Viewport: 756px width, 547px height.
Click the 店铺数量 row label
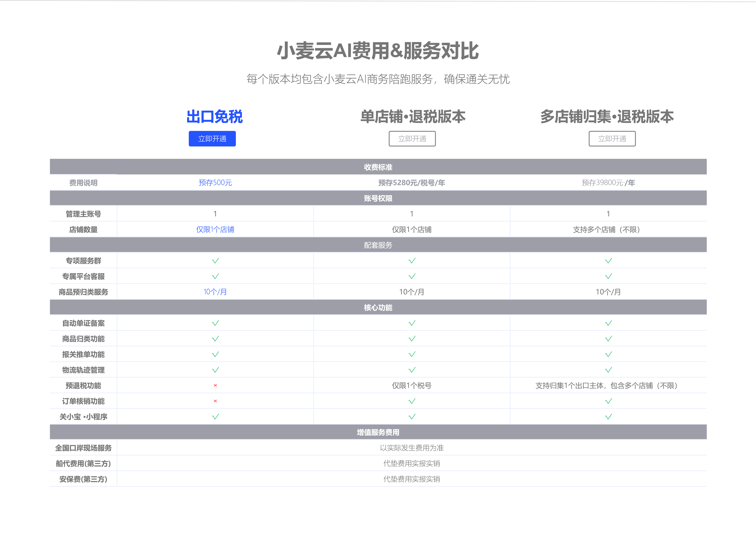pyautogui.click(x=83, y=230)
